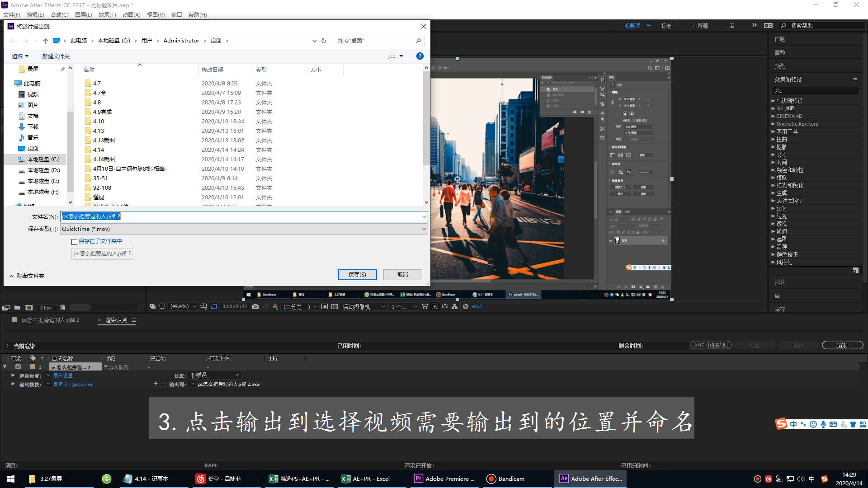
Task: Open the Composition menu
Action: (x=60, y=14)
